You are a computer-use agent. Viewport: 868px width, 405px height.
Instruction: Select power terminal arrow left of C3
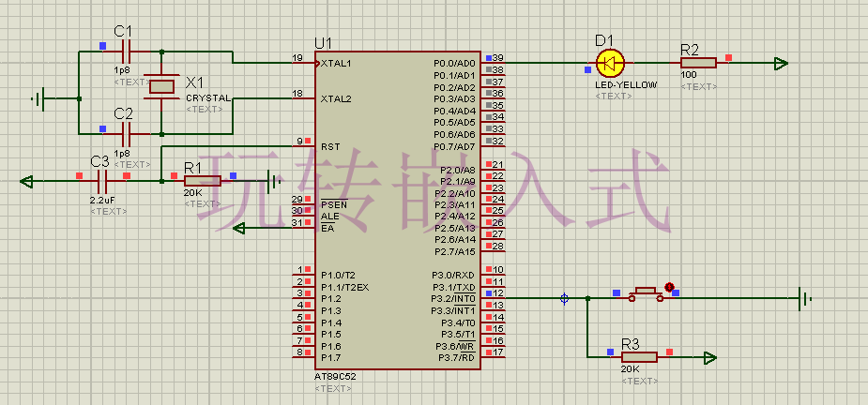coord(26,181)
